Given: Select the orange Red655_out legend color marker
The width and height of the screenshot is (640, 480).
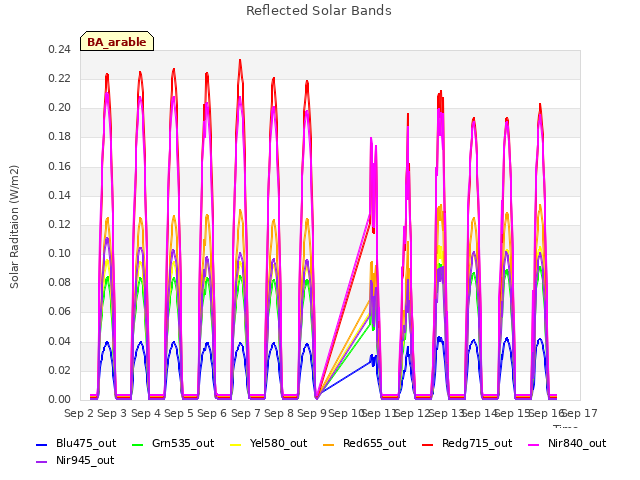Looking at the screenshot, I should click(329, 444).
